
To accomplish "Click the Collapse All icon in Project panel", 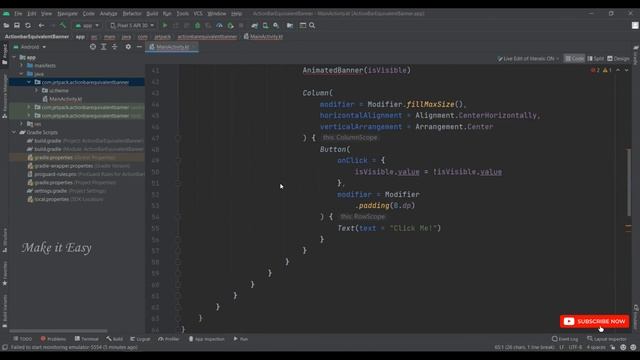I will (x=115, y=47).
